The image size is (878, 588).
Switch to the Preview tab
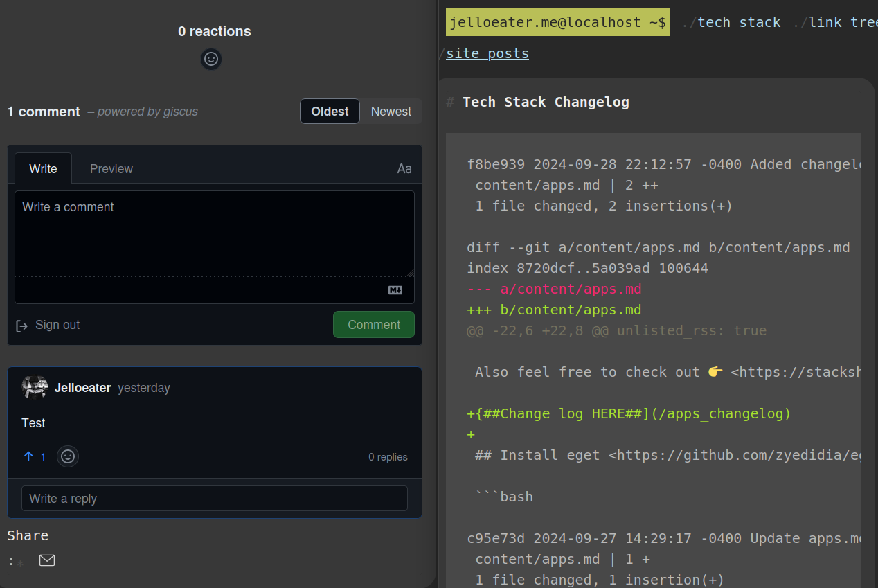(x=111, y=168)
